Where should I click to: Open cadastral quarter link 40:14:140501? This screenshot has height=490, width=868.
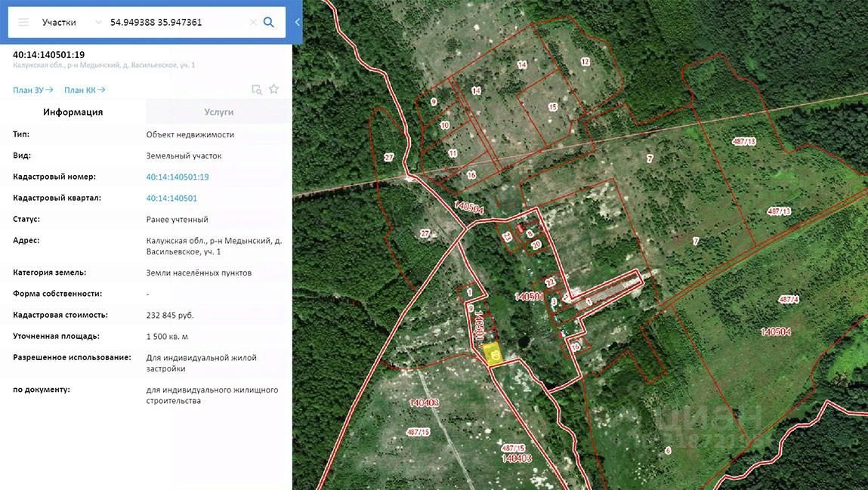click(x=171, y=198)
